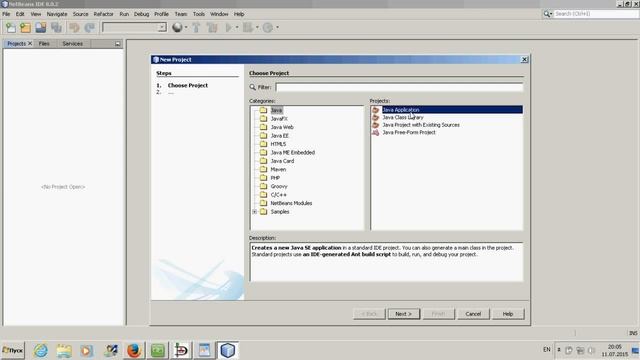Image resolution: width=640 pixels, height=360 pixels.
Task: Select the Java EE category
Action: tap(280, 136)
